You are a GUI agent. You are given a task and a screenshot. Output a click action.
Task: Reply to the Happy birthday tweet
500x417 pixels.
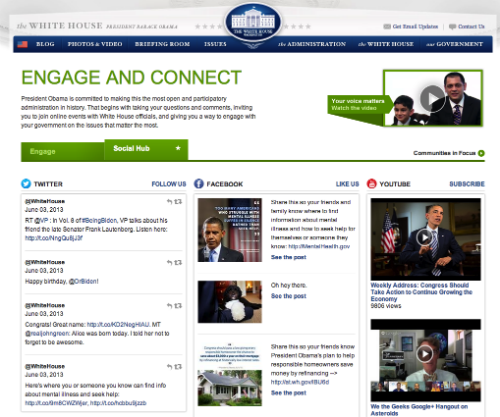169,263
